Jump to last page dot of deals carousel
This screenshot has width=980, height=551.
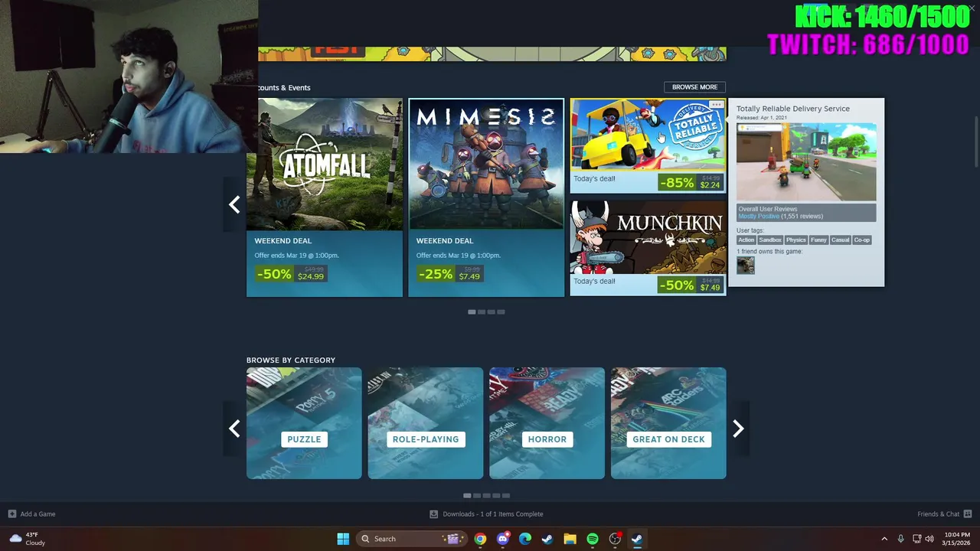(501, 312)
